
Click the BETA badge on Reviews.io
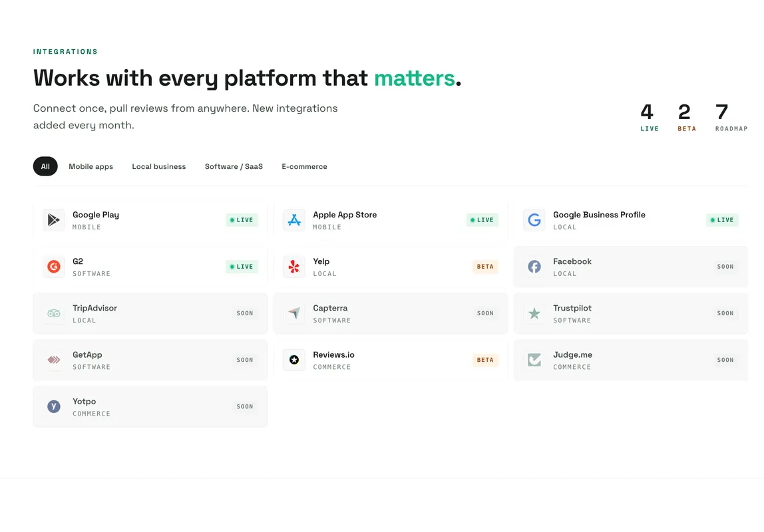(x=485, y=360)
